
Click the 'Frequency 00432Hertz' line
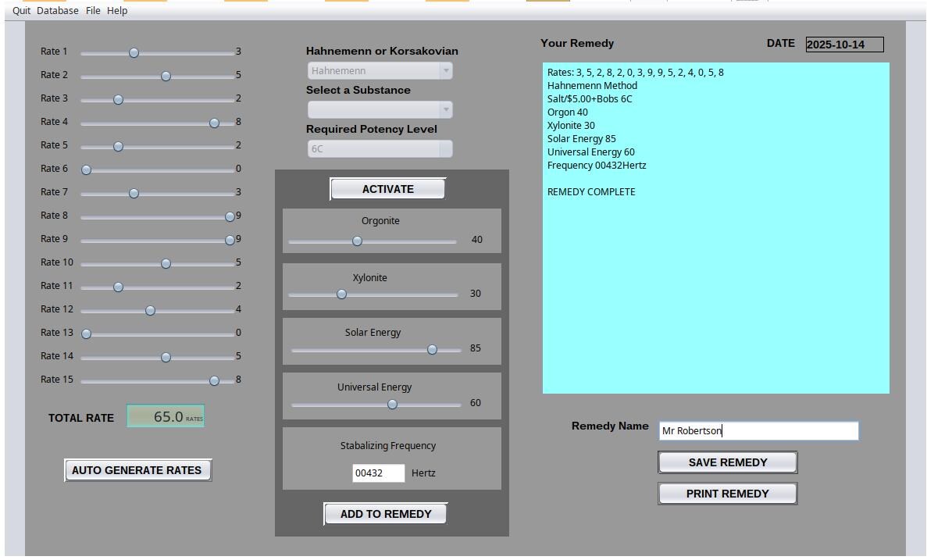pyautogui.click(x=597, y=166)
